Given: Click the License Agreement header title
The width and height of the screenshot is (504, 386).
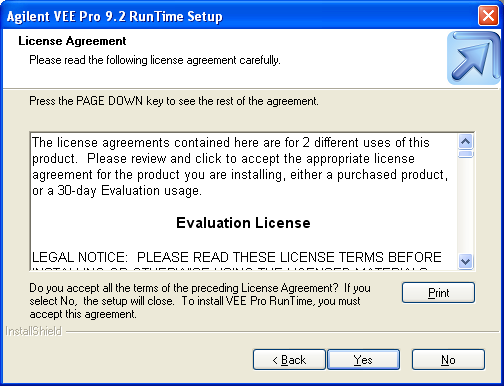Looking at the screenshot, I should (x=72, y=41).
